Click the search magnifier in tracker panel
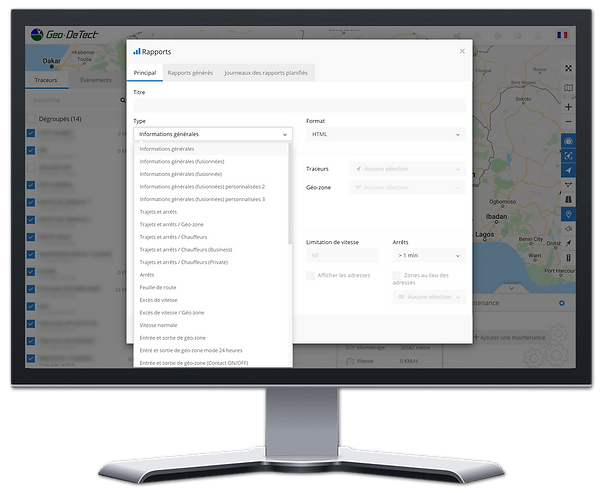The width and height of the screenshot is (600, 493). 123,100
